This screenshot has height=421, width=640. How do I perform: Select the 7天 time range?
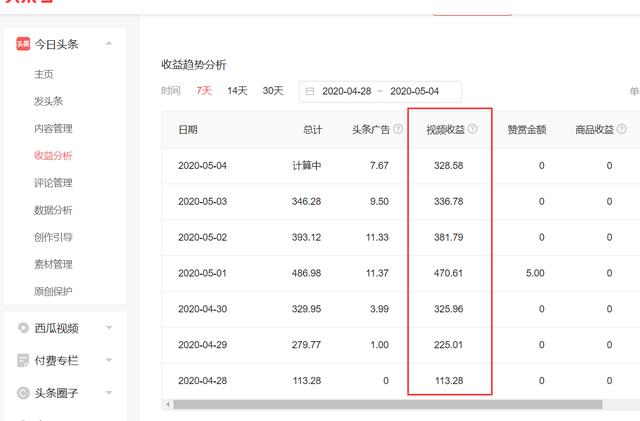[204, 91]
